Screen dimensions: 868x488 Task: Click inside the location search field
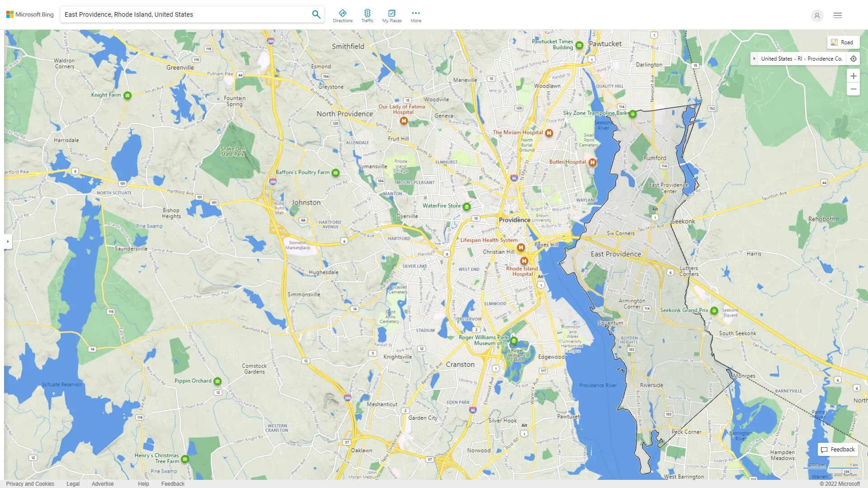click(x=181, y=14)
